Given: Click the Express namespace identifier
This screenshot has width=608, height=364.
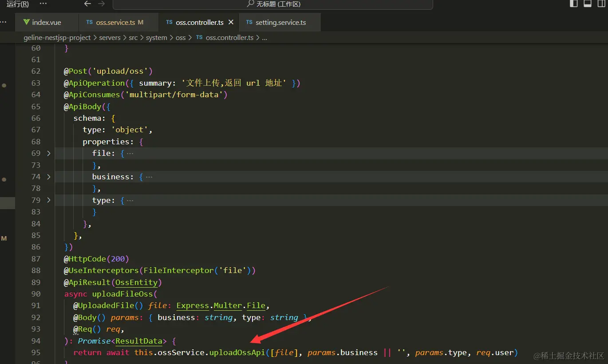Looking at the screenshot, I should click(193, 305).
